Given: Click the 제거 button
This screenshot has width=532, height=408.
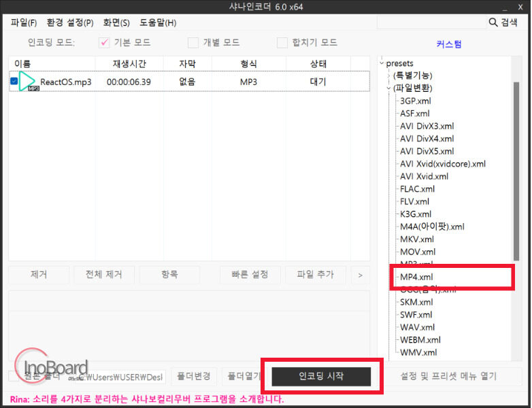Looking at the screenshot, I should 39,275.
